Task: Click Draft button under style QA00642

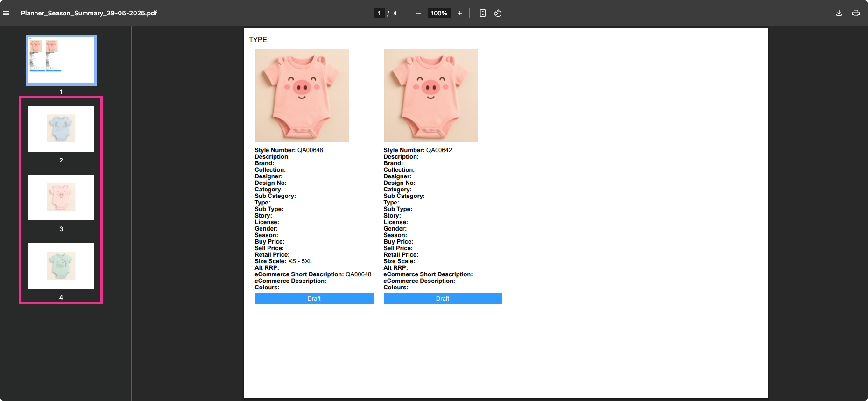Action: pos(443,299)
